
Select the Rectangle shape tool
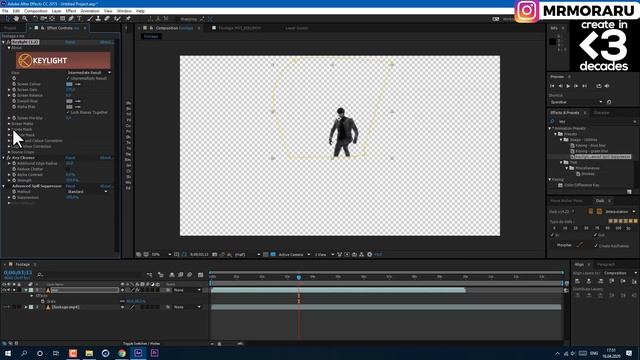tap(62, 19)
